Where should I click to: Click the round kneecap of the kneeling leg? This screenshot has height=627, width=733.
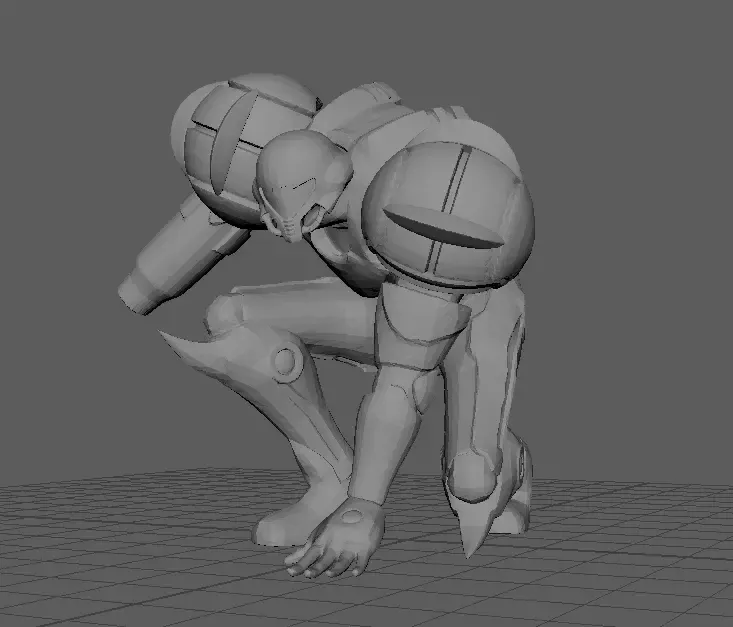coord(471,477)
